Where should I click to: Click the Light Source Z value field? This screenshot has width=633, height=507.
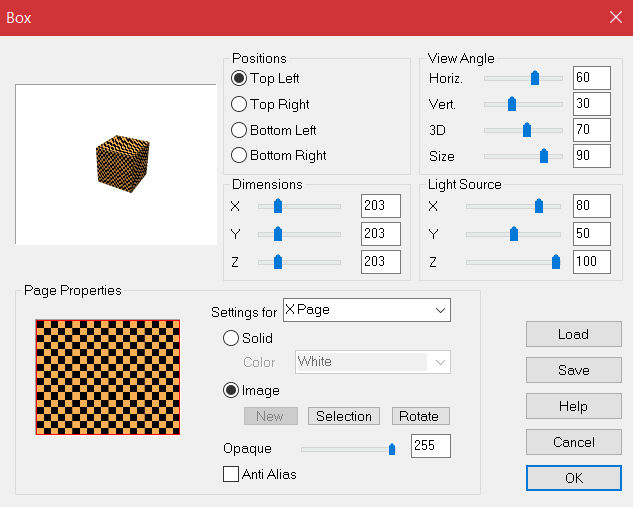[591, 262]
